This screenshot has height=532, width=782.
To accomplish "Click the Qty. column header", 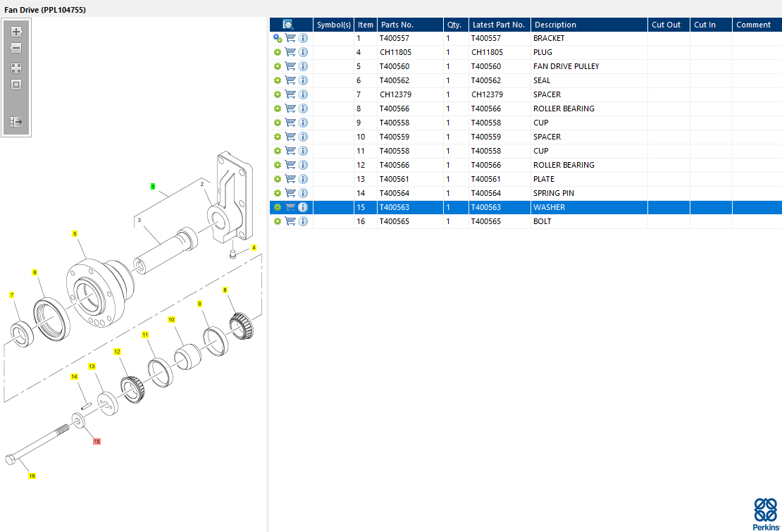I will (454, 25).
